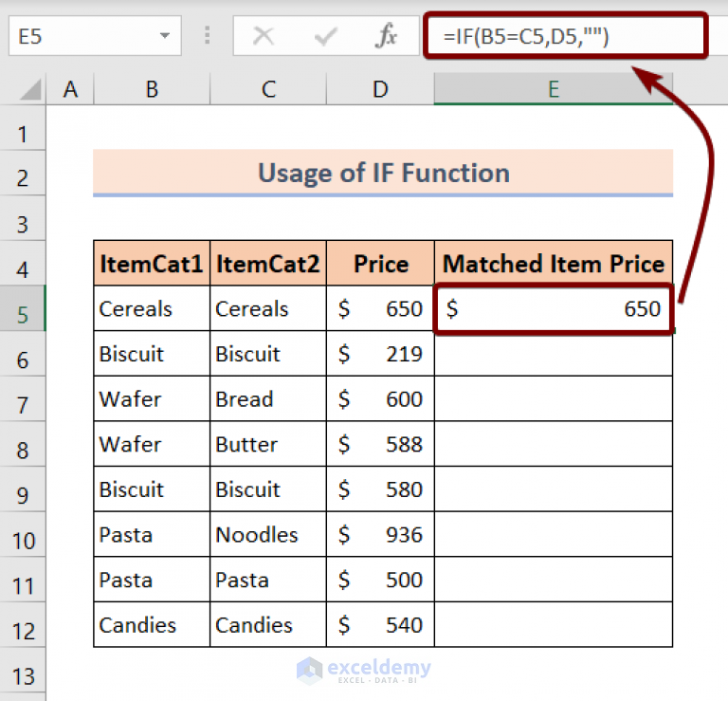Click the ItemCat1 header cell

pos(152,264)
